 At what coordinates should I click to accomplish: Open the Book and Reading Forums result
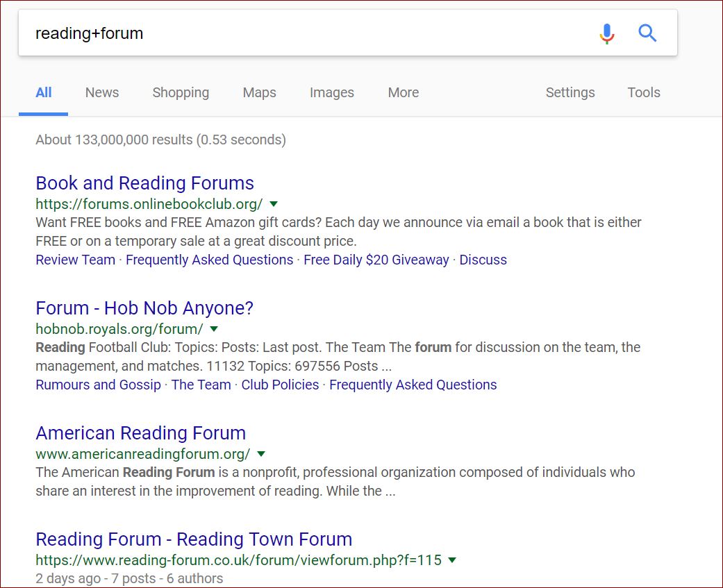pyautogui.click(x=144, y=183)
